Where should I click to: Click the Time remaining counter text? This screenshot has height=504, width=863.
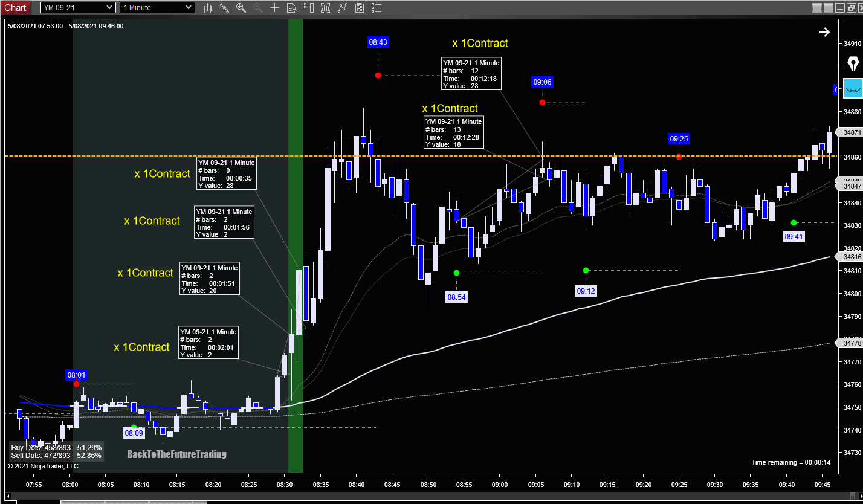[x=791, y=463]
